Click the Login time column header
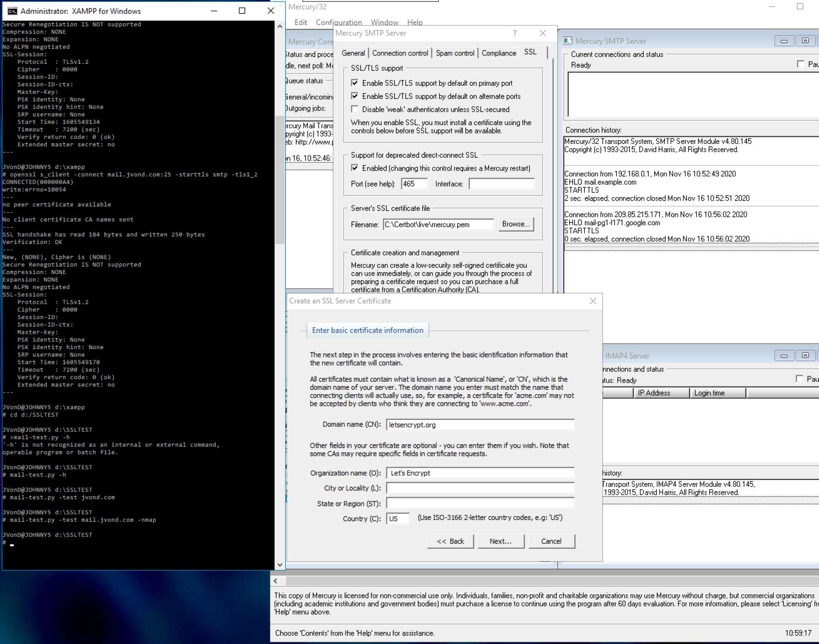This screenshot has height=644, width=819. 718,393
